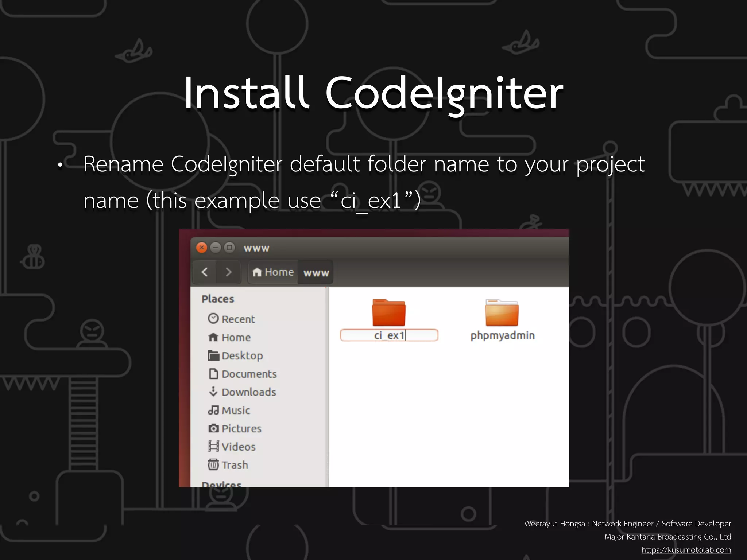Open Music in the Places sidebar
Image resolution: width=747 pixels, height=560 pixels.
236,411
